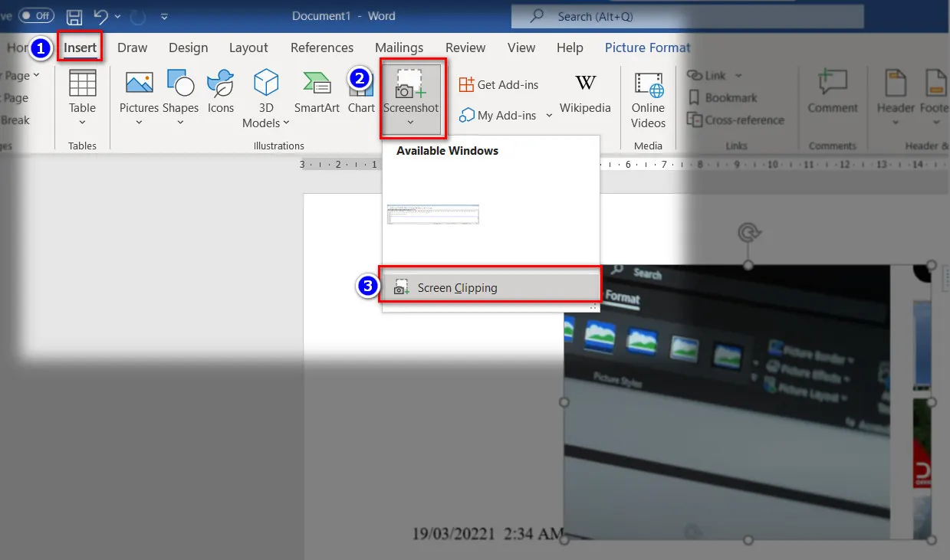The height and width of the screenshot is (560, 950).
Task: Open the Review tab
Action: (x=465, y=47)
